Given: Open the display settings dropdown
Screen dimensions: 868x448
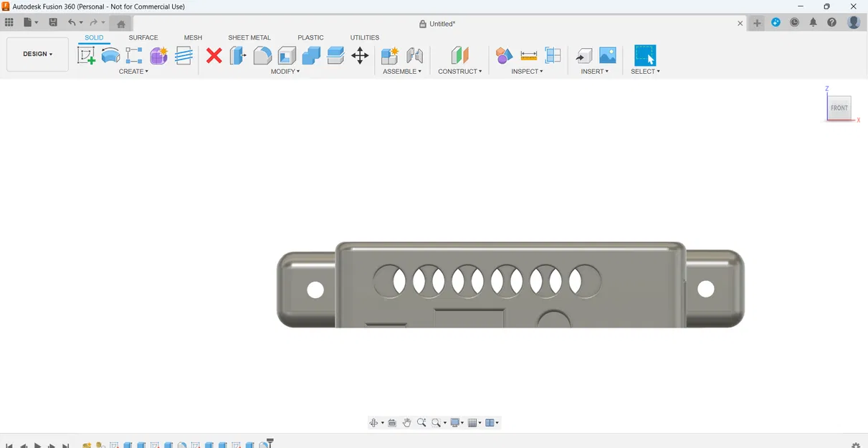Looking at the screenshot, I should point(456,422).
